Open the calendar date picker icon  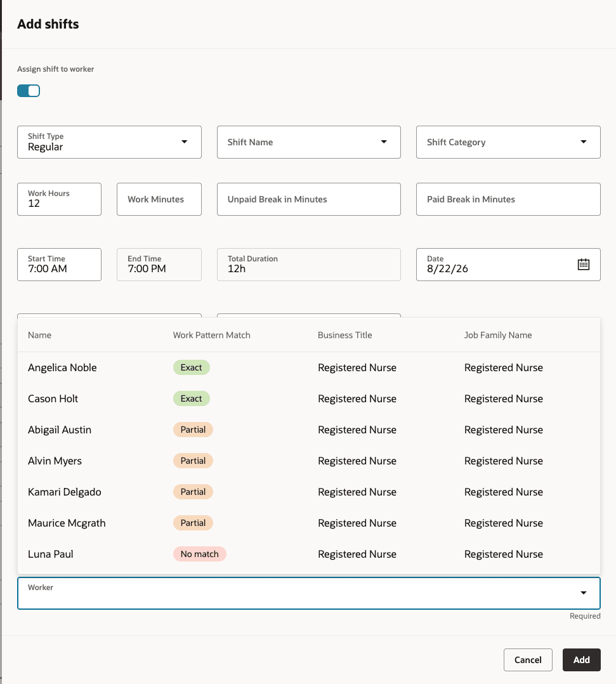[x=583, y=265]
